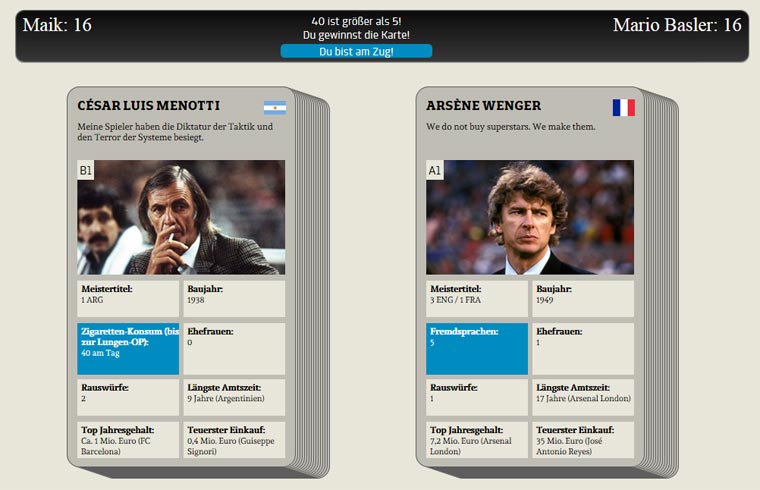Click the B1 card ID badge
The height and width of the screenshot is (490, 760).
(86, 171)
